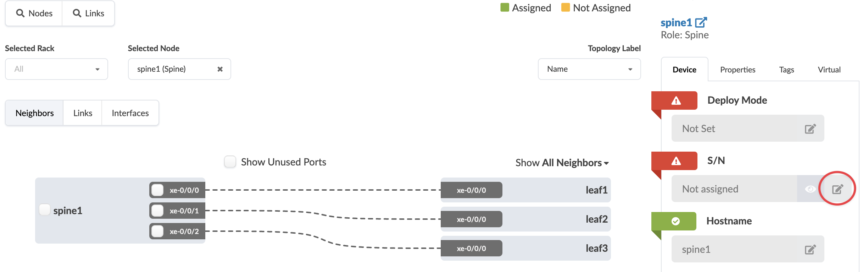Image resolution: width=868 pixels, height=272 pixels.
Task: Tick the spine1 node checkbox
Action: pos(45,210)
